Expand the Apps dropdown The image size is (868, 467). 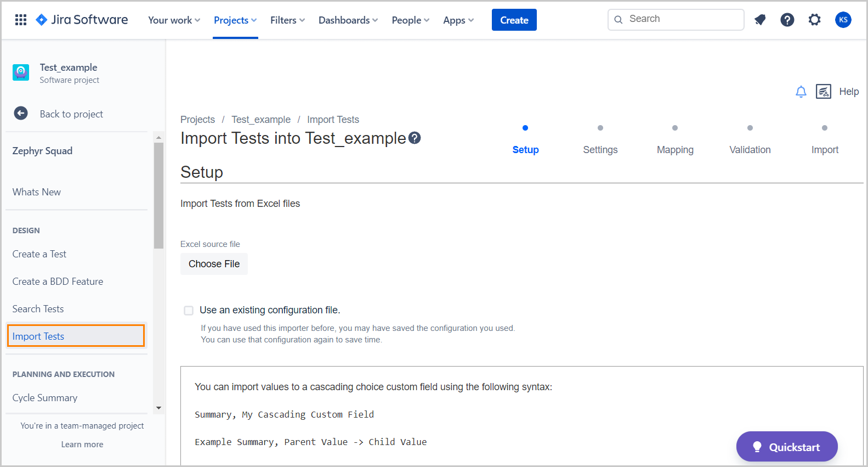coord(458,20)
